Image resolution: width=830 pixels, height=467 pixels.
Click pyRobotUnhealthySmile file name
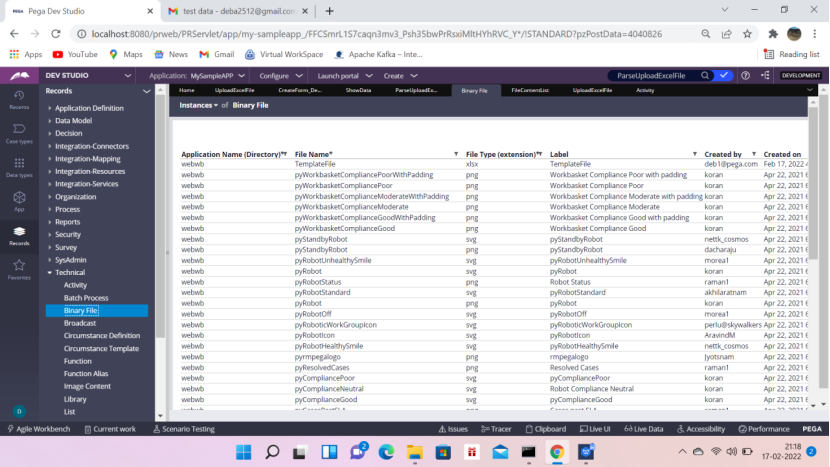tap(333, 261)
